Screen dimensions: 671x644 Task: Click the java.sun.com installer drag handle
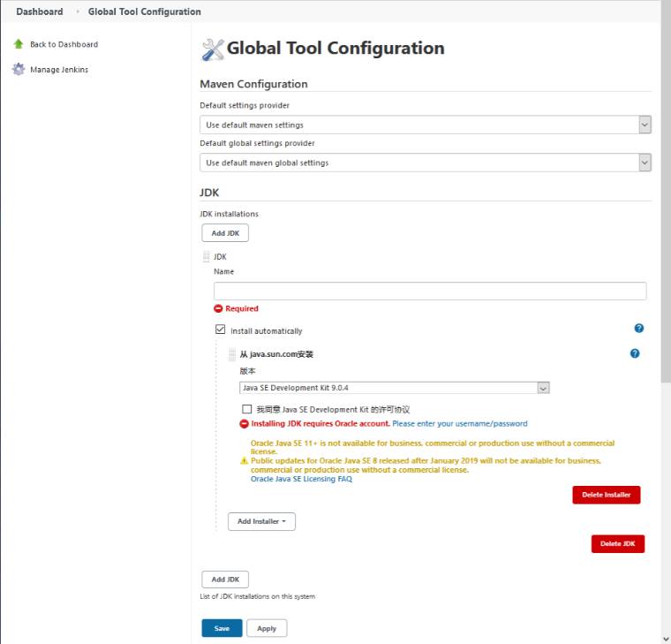[x=232, y=354]
